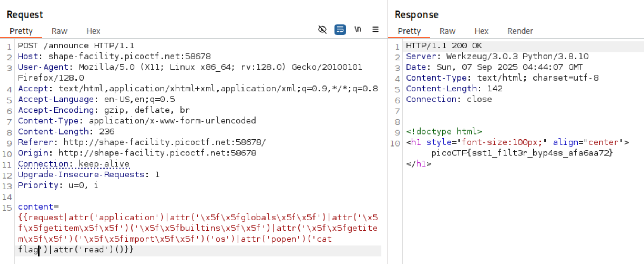
Task: Switch to Request Hex tab
Action: pyautogui.click(x=93, y=31)
